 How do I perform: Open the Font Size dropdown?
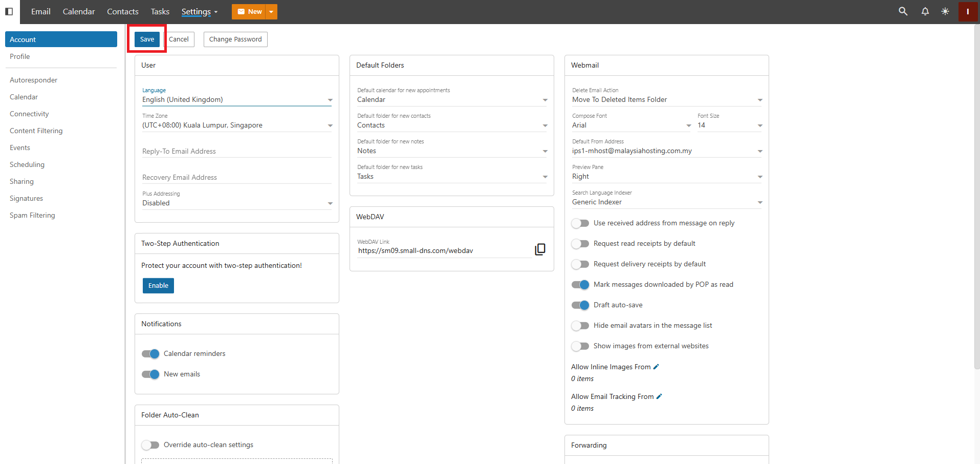pyautogui.click(x=730, y=125)
